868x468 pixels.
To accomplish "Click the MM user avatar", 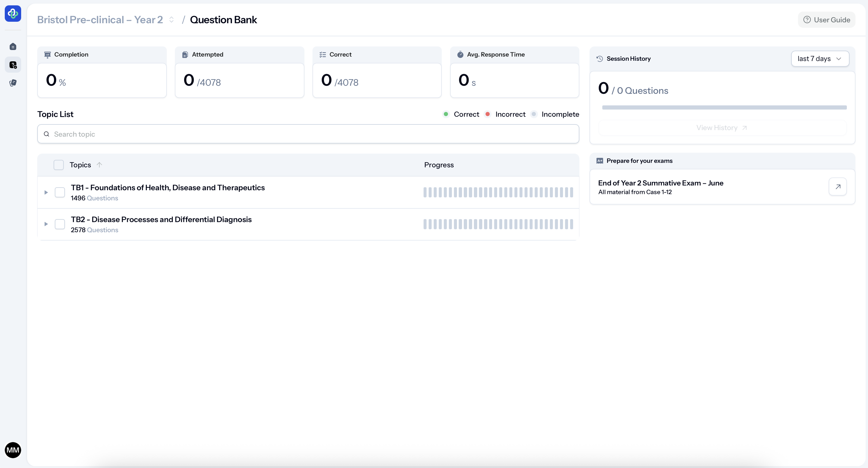I will point(13,450).
